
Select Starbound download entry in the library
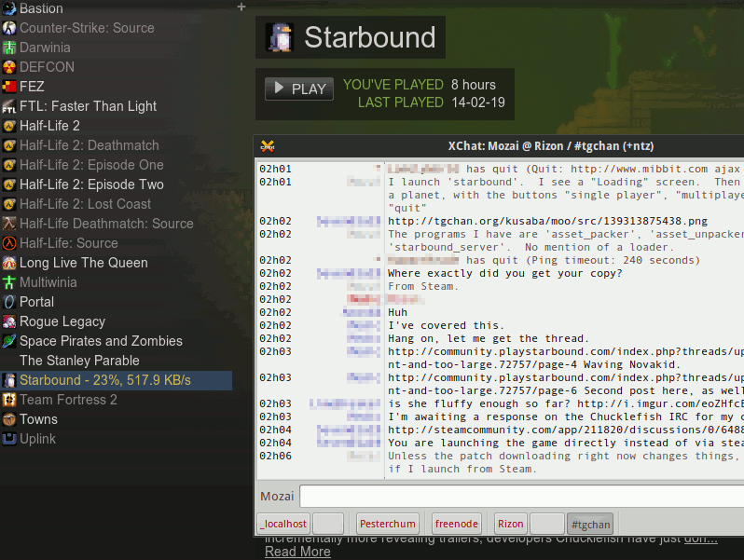[104, 380]
